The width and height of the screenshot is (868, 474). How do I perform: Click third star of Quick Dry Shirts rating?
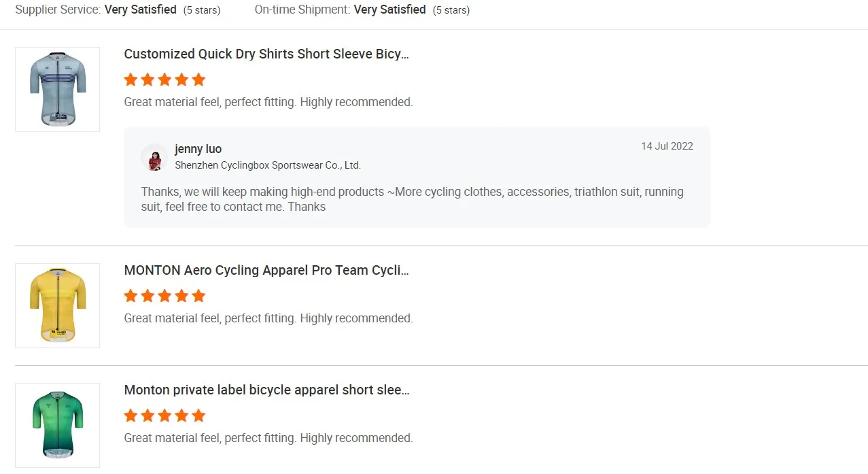point(164,80)
